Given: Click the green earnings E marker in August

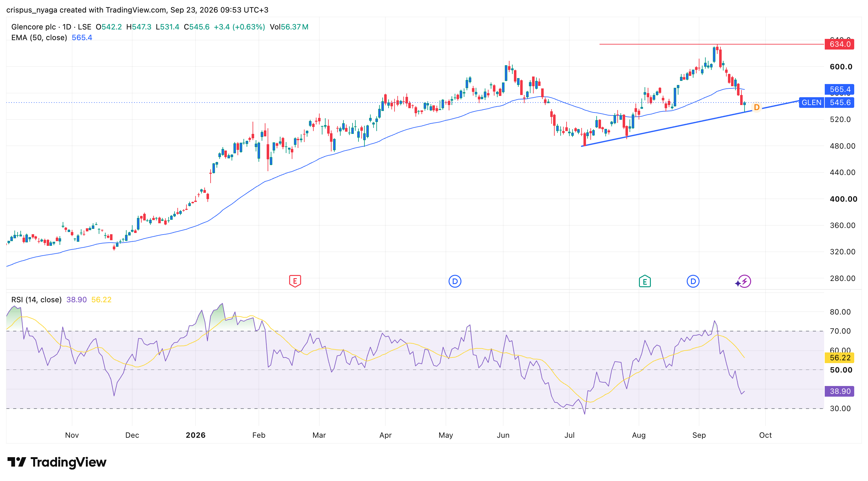Looking at the screenshot, I should pos(645,281).
